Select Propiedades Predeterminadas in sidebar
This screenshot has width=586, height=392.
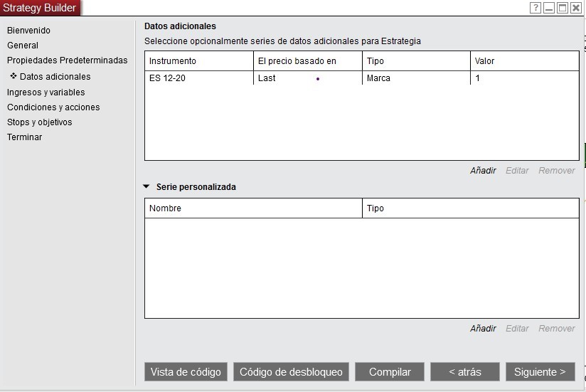point(68,60)
